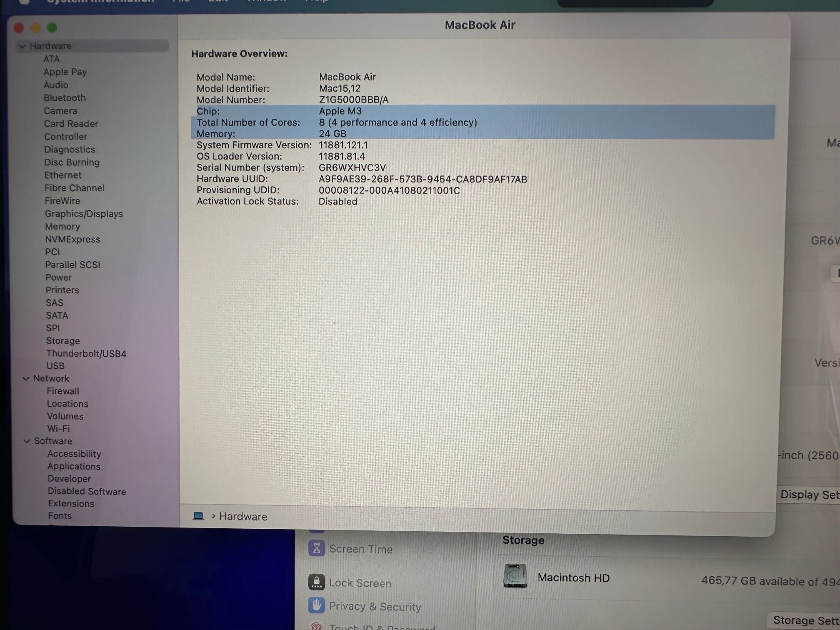The image size is (840, 630).
Task: Show Bluetooth hardware details
Action: click(65, 98)
